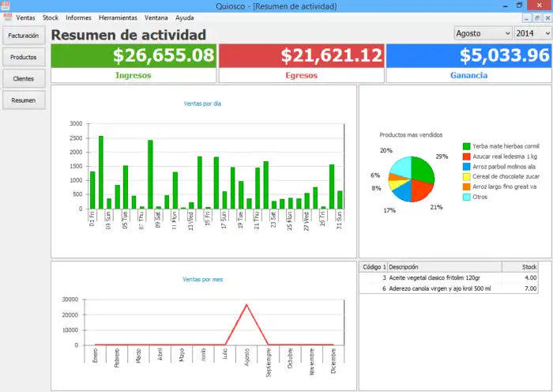Click the green Yerba mate legend swatch

pos(466,146)
